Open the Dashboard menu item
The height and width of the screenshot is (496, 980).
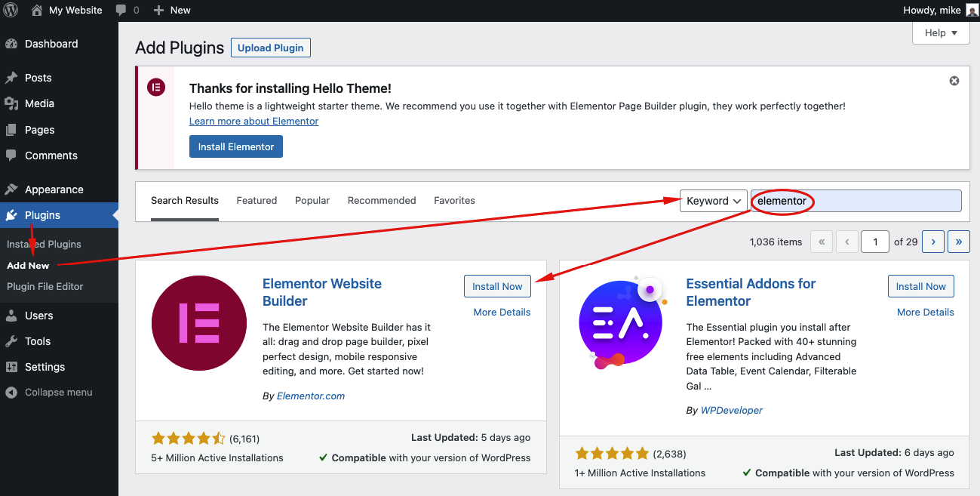(x=59, y=44)
